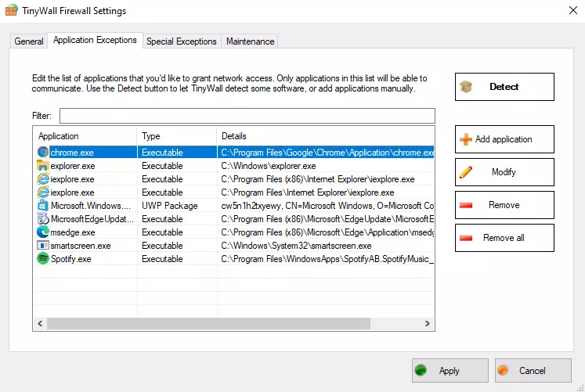Select the smartscreen.exe name
The image size is (585, 392).
81,246
